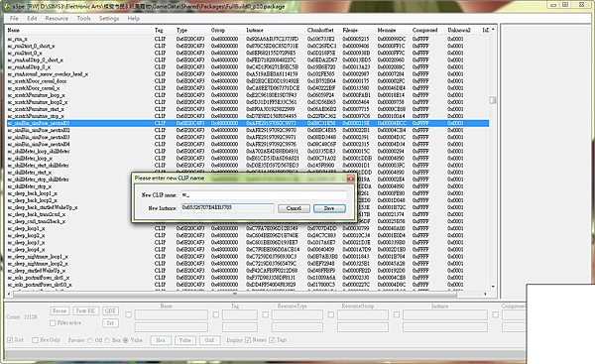Click the Revise button
595x364 pixels.
(59, 310)
